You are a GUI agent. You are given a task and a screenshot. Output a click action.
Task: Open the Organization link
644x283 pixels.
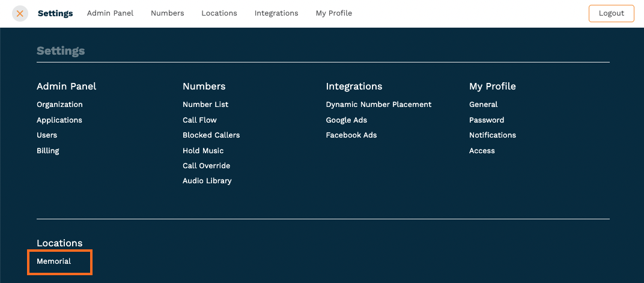[x=59, y=105]
